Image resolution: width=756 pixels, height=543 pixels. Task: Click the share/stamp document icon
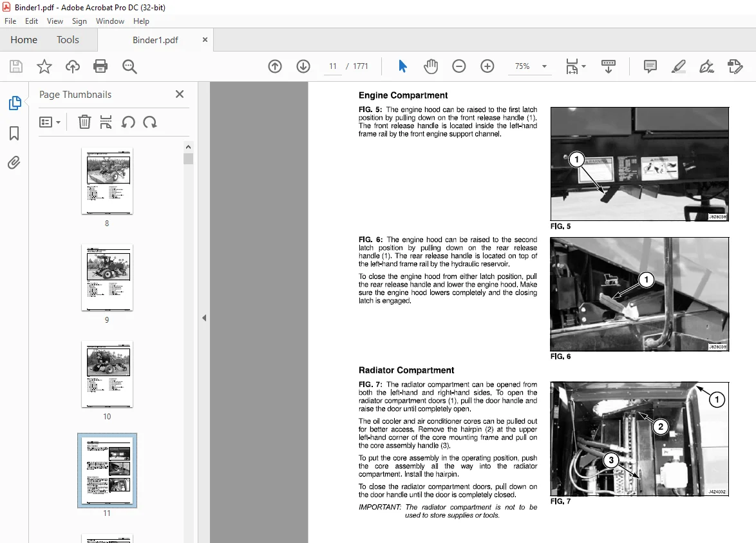pos(735,66)
